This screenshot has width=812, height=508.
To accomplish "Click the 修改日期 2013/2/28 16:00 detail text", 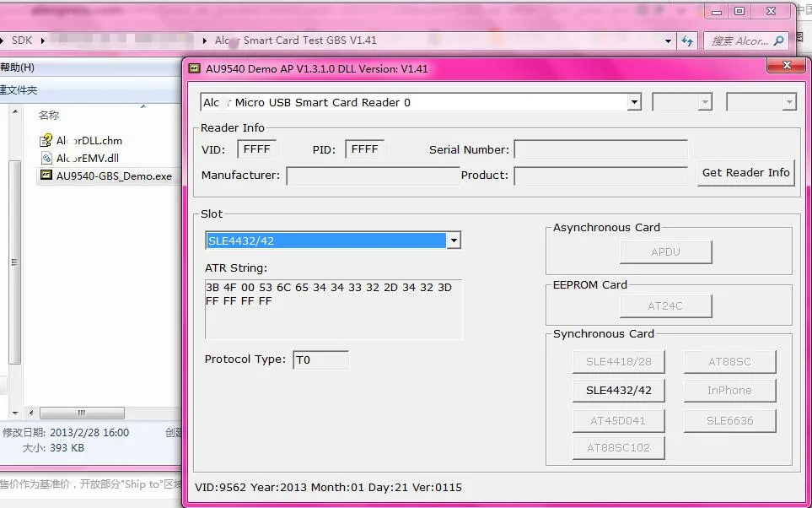I will click(66, 432).
